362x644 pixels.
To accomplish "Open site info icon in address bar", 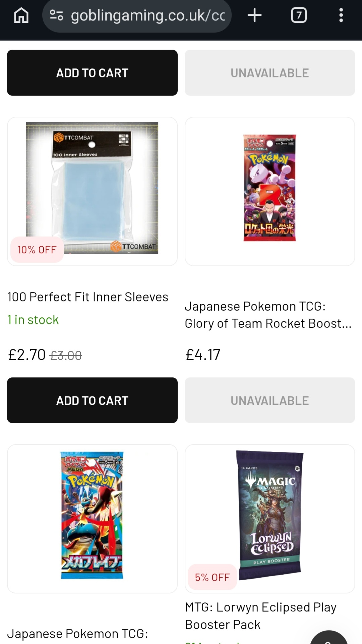I will (x=56, y=15).
